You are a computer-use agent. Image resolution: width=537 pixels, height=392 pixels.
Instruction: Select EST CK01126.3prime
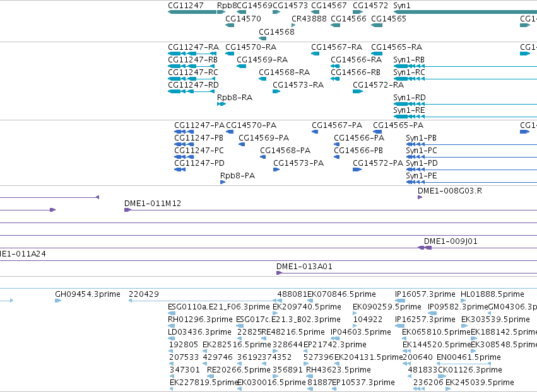[470, 370]
